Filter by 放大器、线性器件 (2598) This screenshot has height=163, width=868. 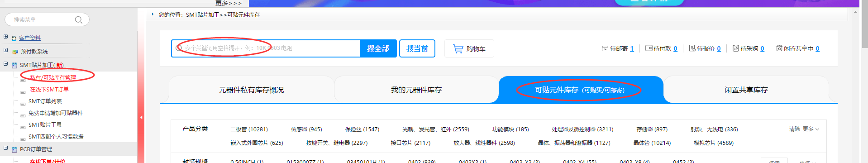pyautogui.click(x=484, y=143)
